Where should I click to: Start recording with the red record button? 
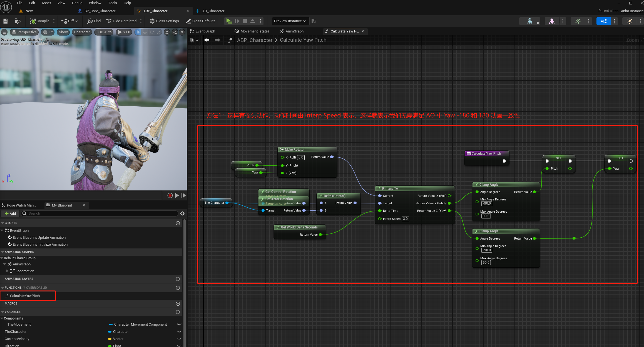[170, 195]
